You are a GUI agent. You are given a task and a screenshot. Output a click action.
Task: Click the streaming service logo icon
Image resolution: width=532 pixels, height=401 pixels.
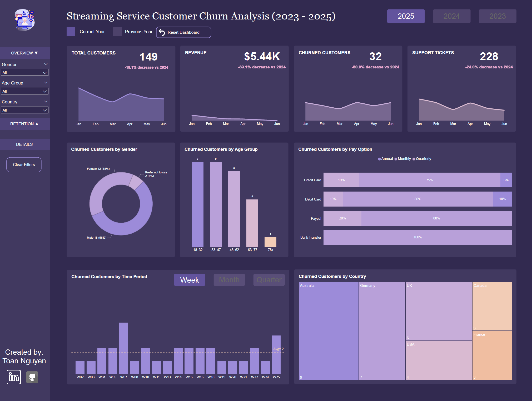click(24, 20)
